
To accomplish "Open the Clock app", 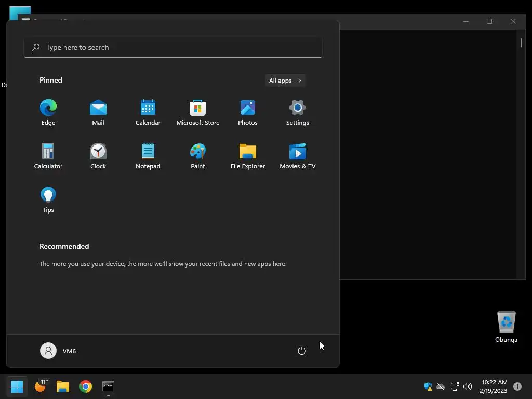I will coord(98,156).
